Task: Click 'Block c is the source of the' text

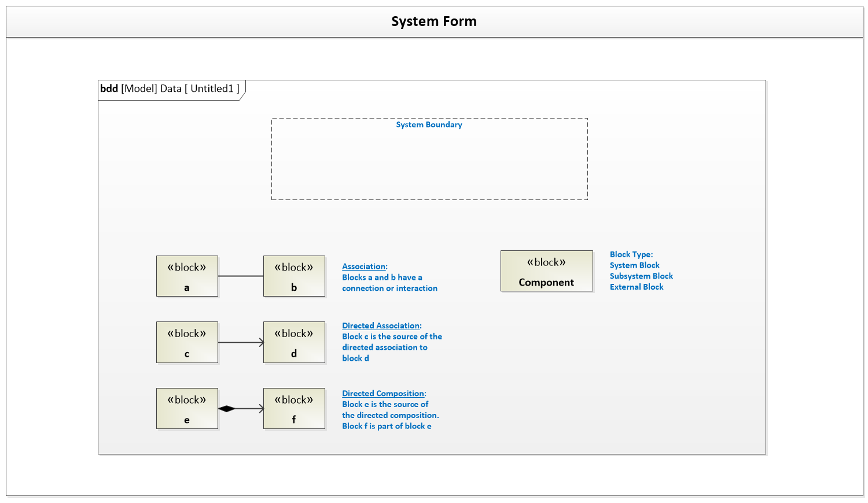Action: pyautogui.click(x=392, y=336)
